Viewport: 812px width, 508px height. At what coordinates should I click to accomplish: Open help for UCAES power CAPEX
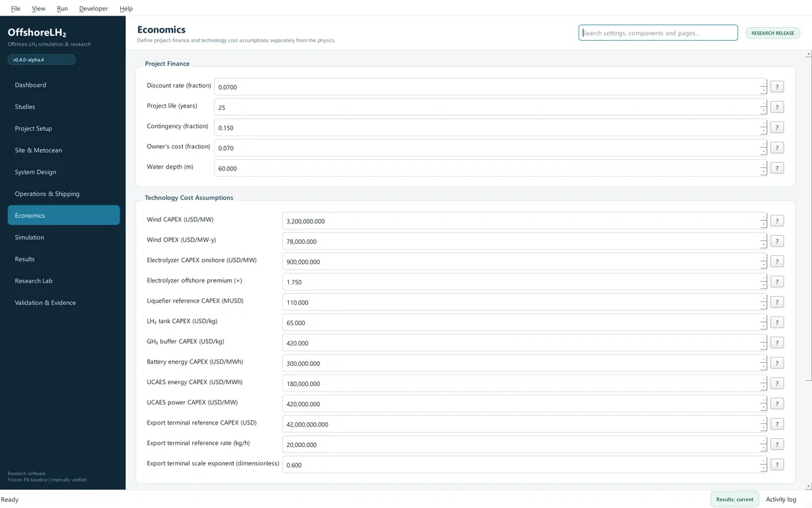click(777, 404)
